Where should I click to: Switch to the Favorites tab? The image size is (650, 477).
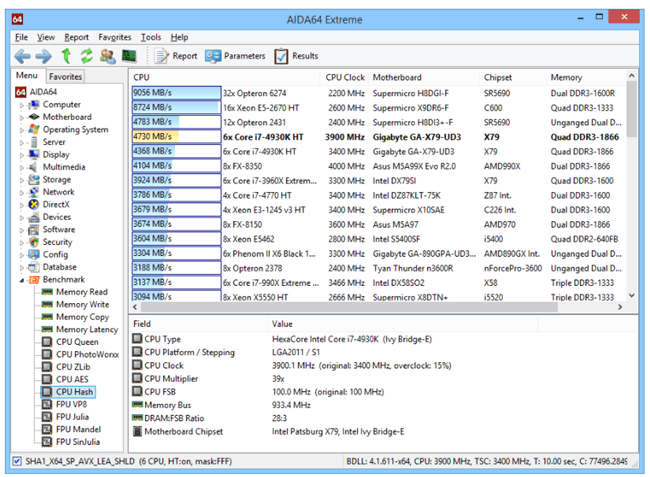[x=65, y=76]
